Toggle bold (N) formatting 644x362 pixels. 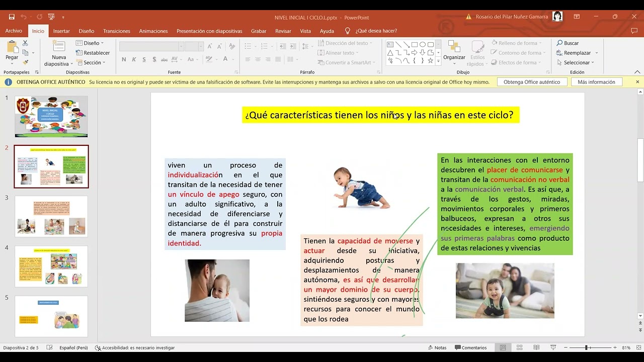pos(124,59)
